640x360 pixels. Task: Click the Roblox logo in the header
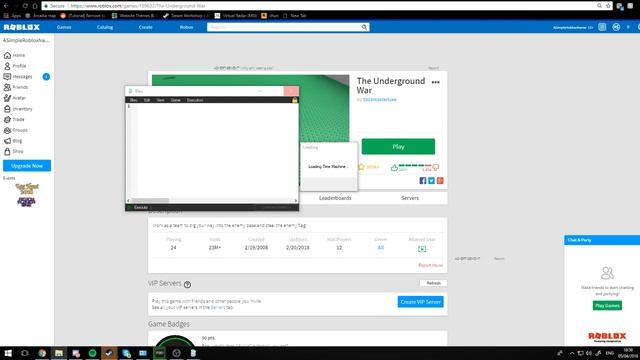coord(22,27)
